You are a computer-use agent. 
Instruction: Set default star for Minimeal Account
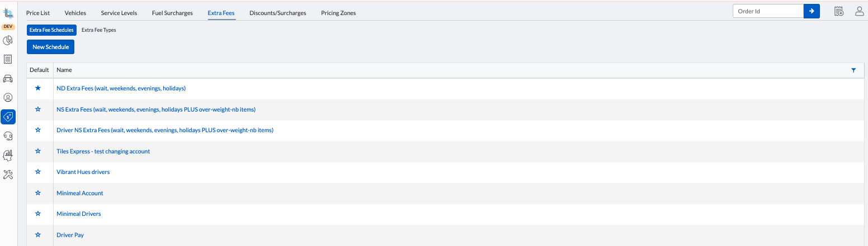pyautogui.click(x=38, y=193)
